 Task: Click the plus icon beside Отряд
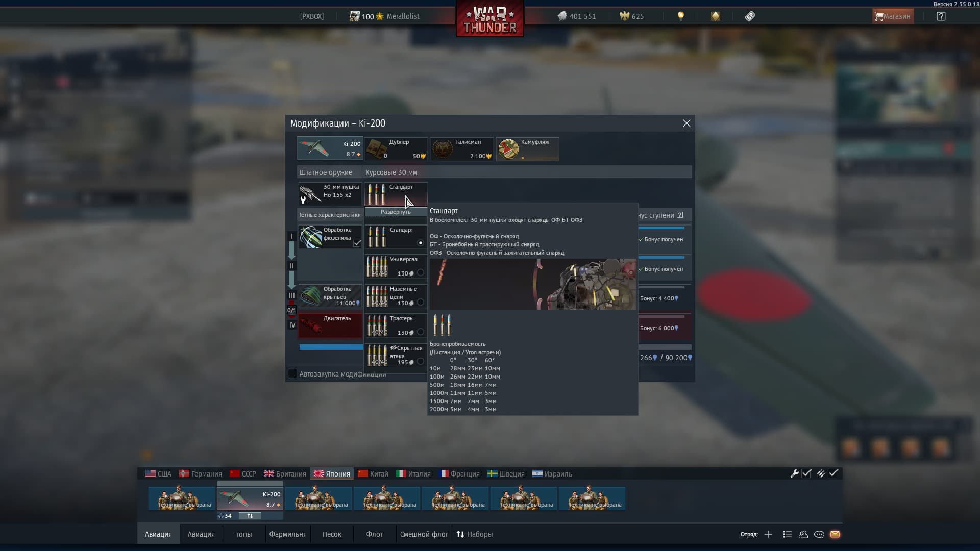(768, 534)
